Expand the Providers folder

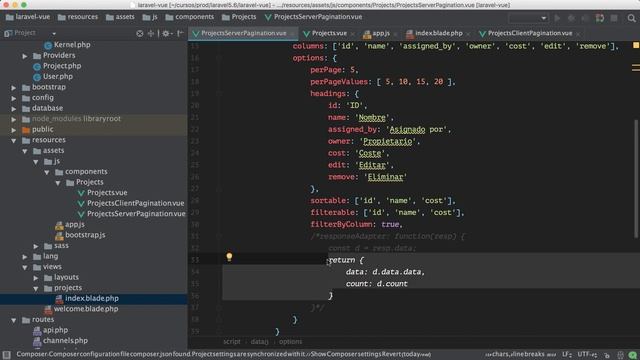25,56
